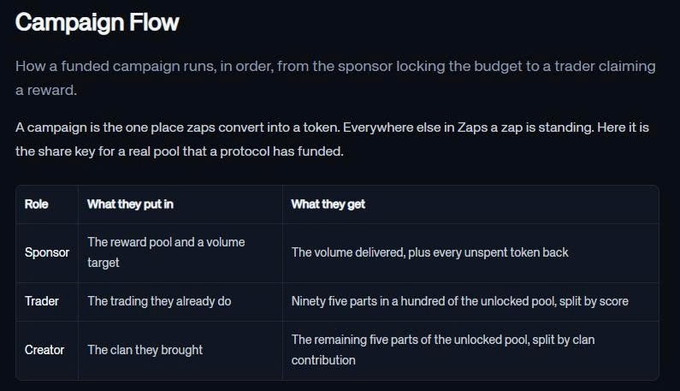The width and height of the screenshot is (680, 391).
Task: Click 'The reward pool and a volume target' cell
Action: tap(166, 252)
